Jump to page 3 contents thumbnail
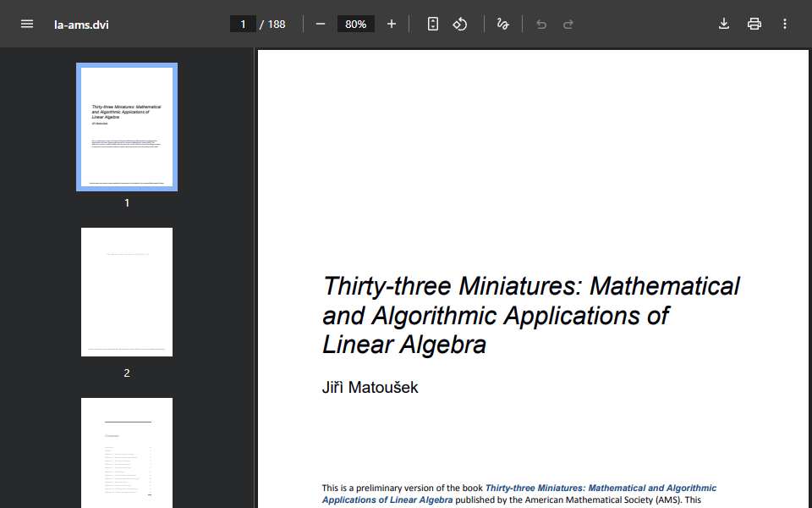Screen dimensions: 812x508 point(127,453)
